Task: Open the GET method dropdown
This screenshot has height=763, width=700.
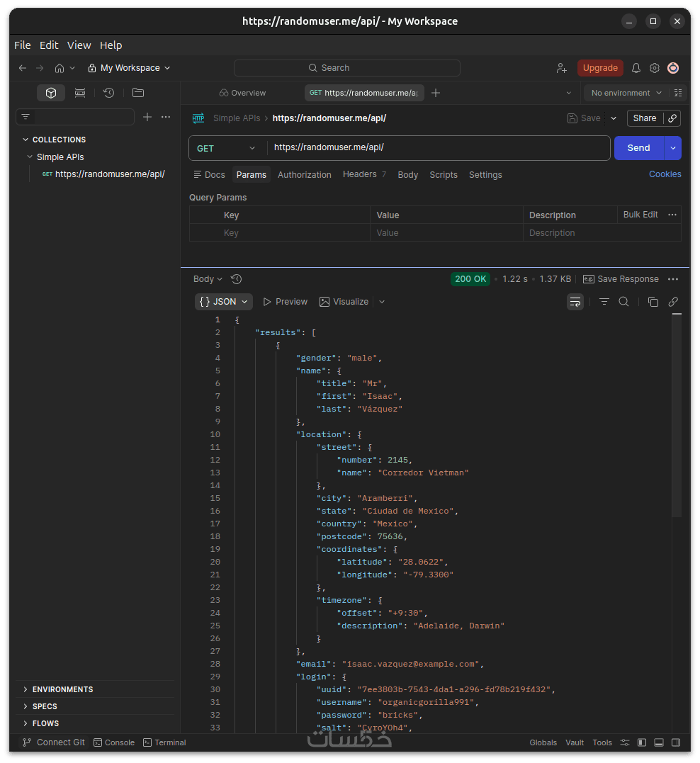Action: pos(226,148)
